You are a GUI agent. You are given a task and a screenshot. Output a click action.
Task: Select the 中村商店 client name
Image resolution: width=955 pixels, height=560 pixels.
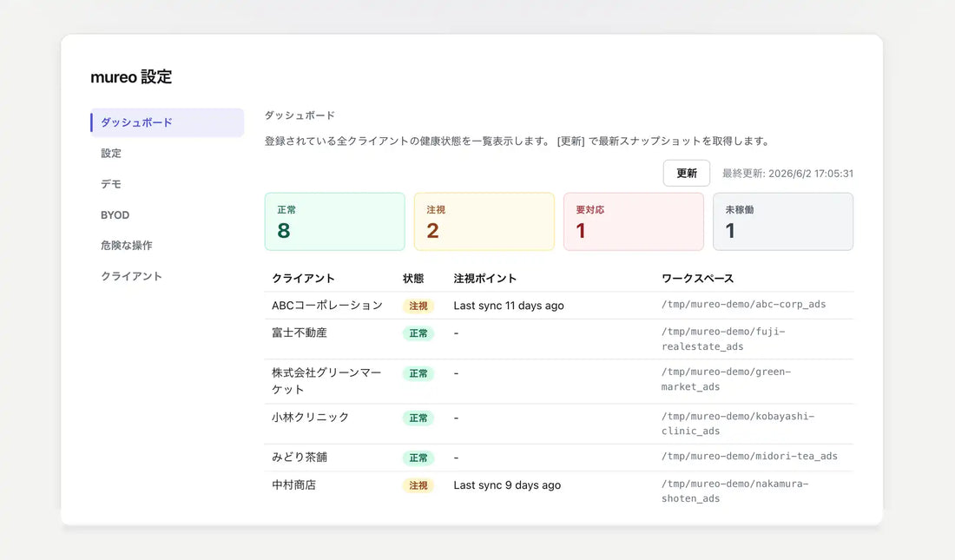(x=293, y=485)
